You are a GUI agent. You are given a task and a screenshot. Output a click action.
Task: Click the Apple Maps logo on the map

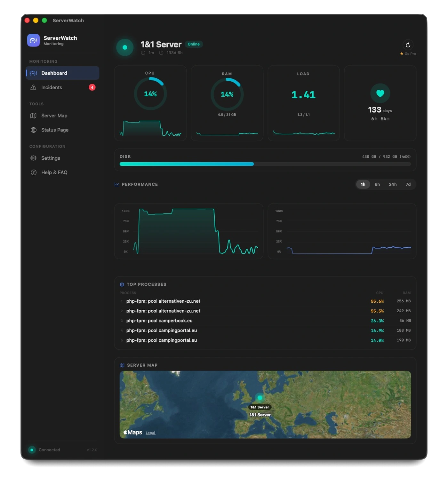click(132, 432)
